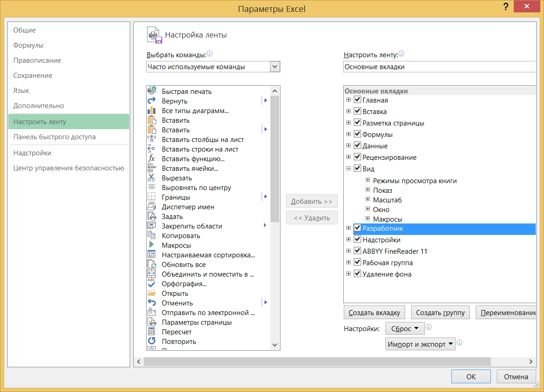544x392 pixels.
Task: Disable the Разработчик tab checkbox
Action: [357, 228]
